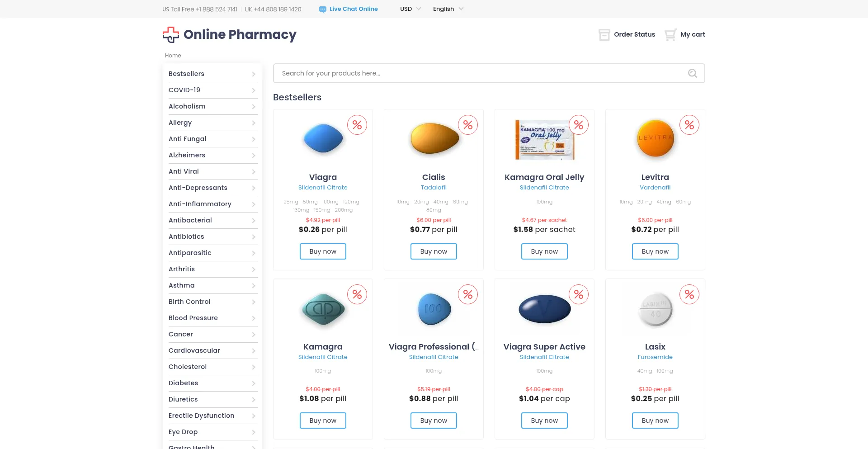Select the Erectile Dysfunction category
This screenshot has width=868, height=449.
tap(201, 416)
